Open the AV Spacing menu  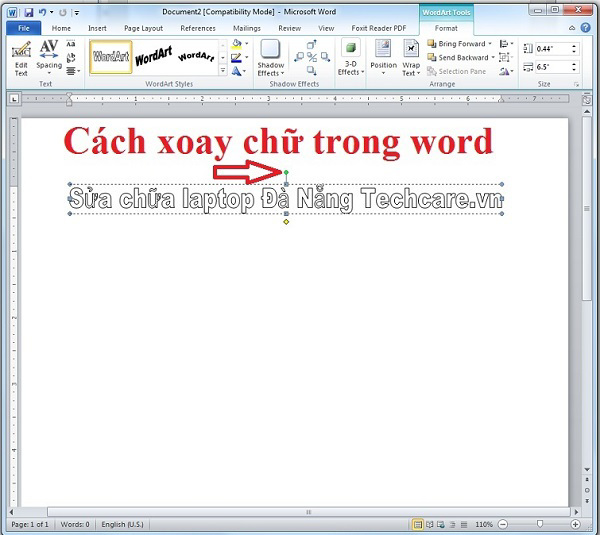[x=49, y=58]
